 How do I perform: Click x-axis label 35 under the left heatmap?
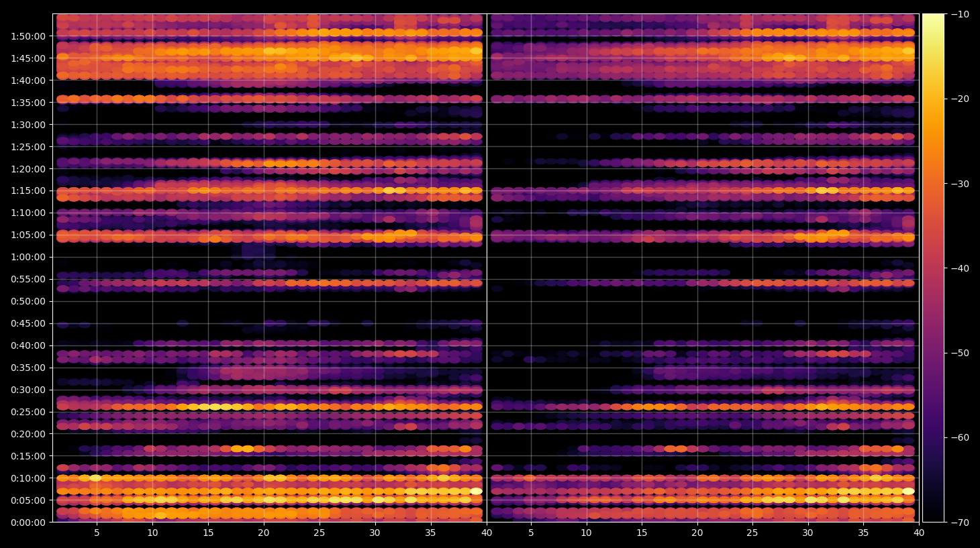[x=430, y=533]
